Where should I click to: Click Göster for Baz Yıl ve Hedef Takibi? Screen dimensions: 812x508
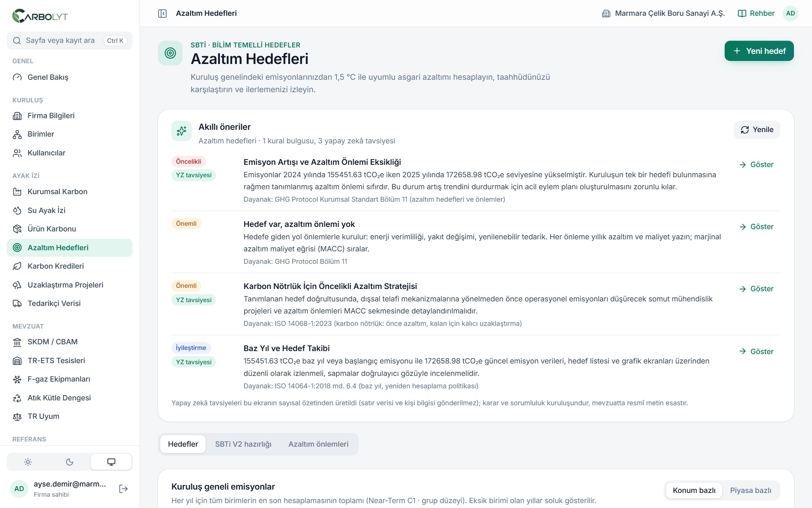coord(756,351)
